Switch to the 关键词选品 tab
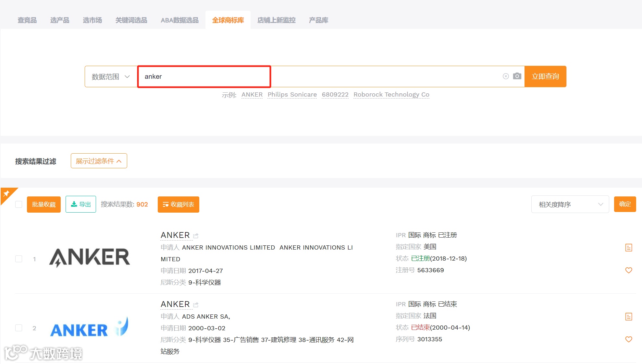The width and height of the screenshot is (642, 364). (131, 20)
